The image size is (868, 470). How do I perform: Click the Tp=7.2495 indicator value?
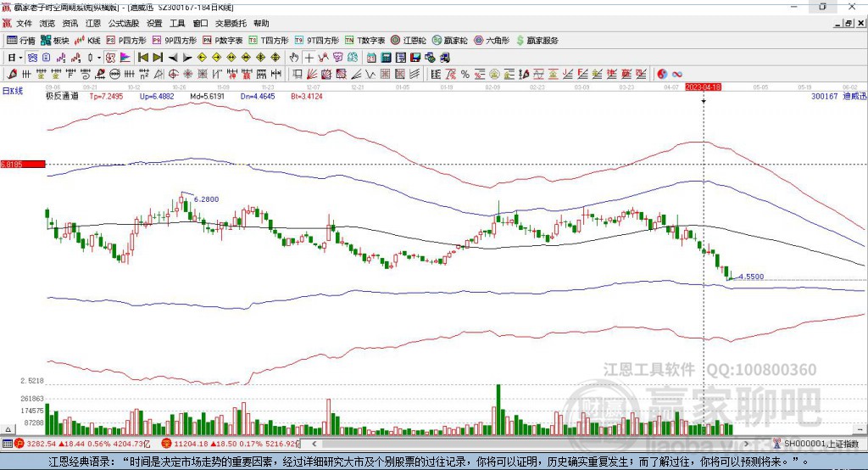tap(106, 96)
